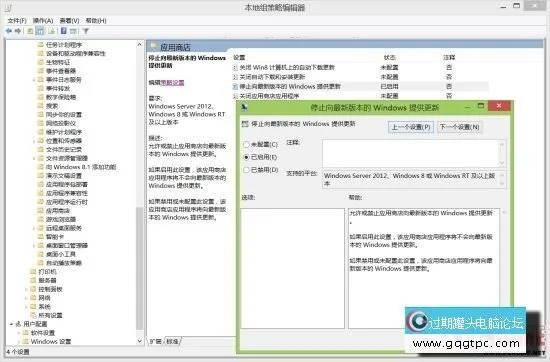Click inside the 注释 comment text box
This screenshot has height=362, width=550.
coord(410,153)
